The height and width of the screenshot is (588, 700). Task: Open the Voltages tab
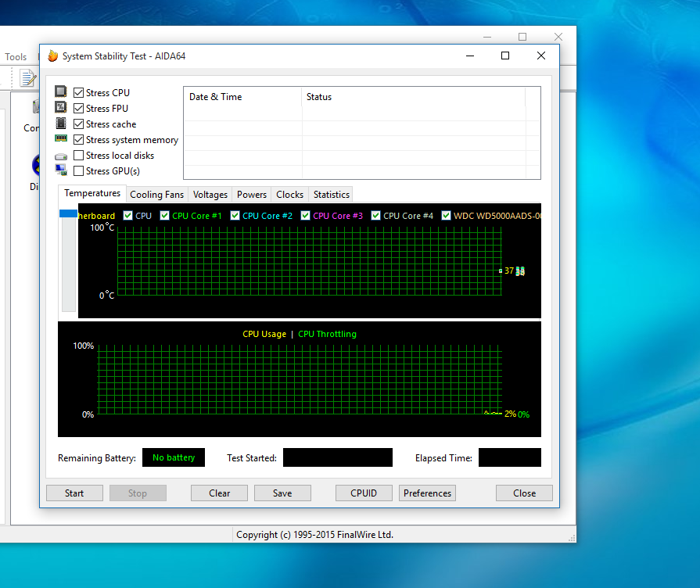click(210, 195)
